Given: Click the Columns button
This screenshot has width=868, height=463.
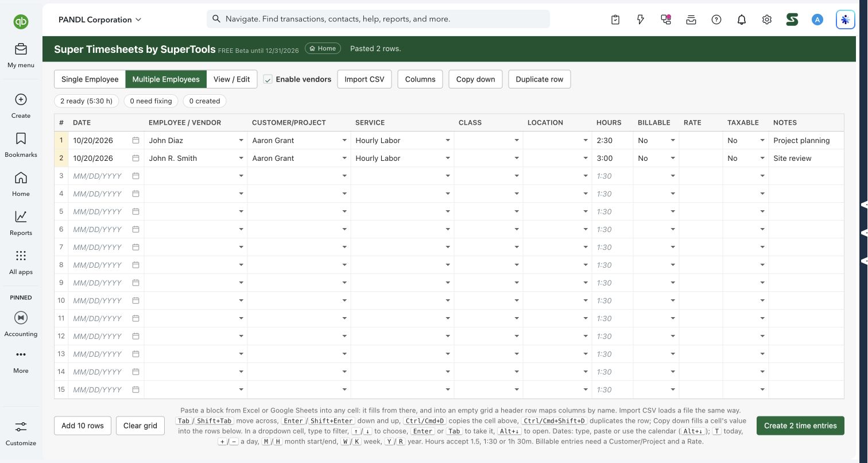Looking at the screenshot, I should click(420, 79).
